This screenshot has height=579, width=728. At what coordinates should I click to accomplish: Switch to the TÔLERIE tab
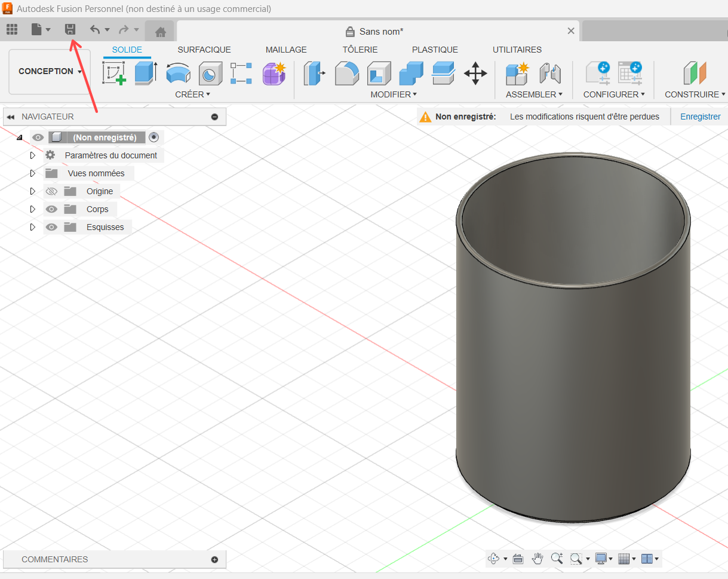pyautogui.click(x=360, y=50)
